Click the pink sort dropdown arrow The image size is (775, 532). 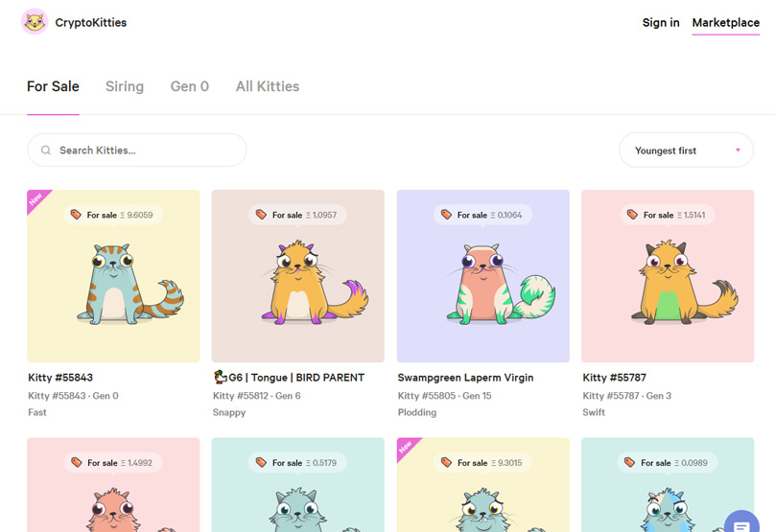738,150
